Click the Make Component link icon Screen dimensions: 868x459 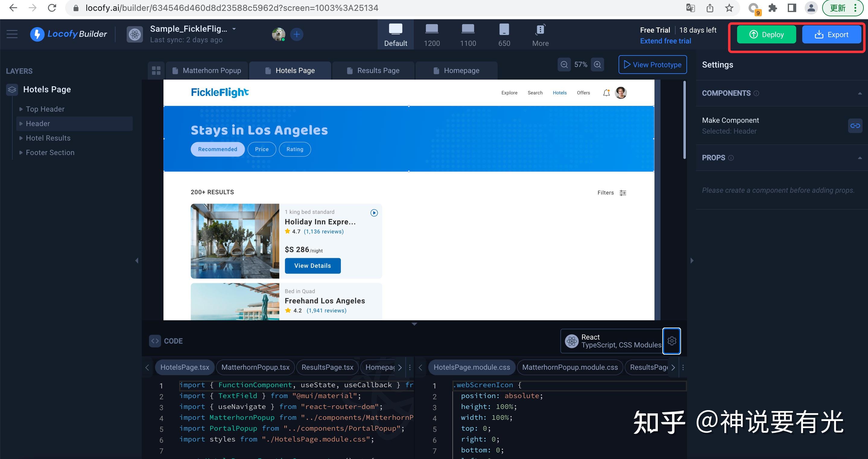[x=855, y=126]
